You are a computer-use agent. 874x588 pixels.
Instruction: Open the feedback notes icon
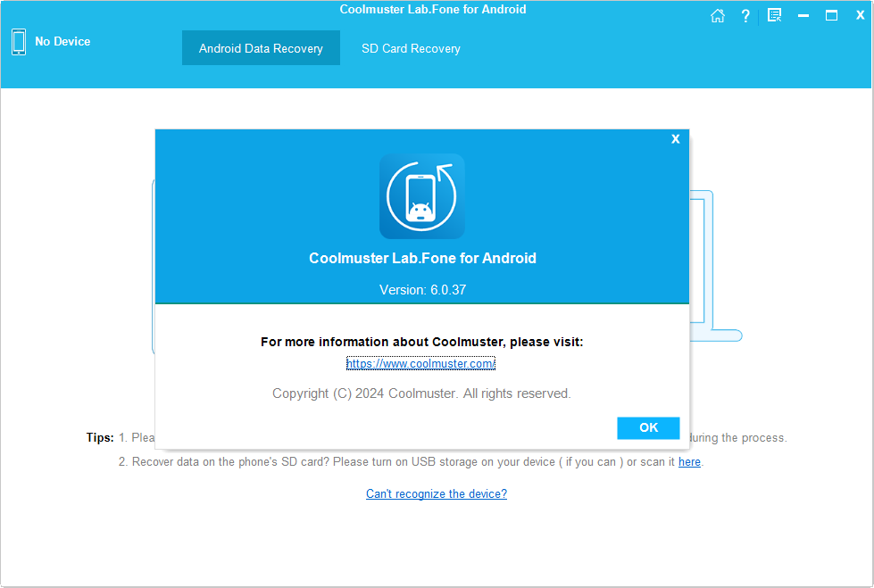[x=774, y=15]
